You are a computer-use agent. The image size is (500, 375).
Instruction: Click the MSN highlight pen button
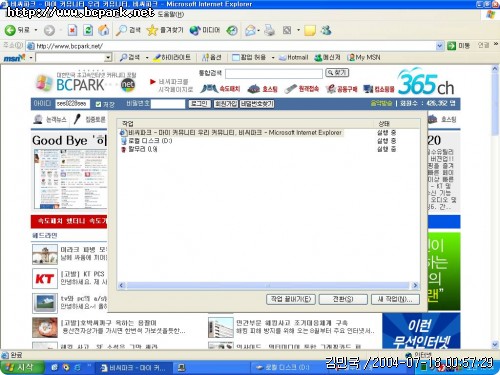click(x=172, y=58)
